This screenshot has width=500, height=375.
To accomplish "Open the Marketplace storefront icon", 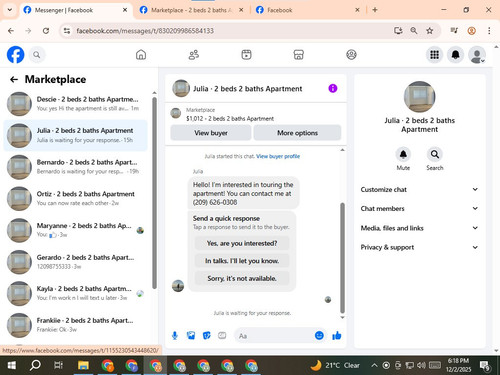I will pyautogui.click(x=299, y=55).
